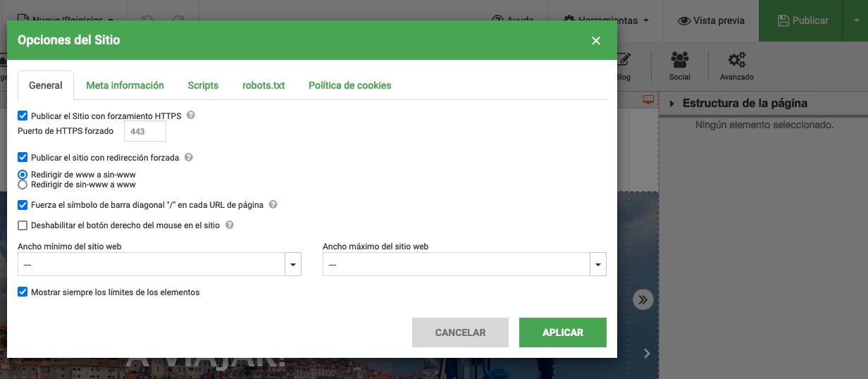Viewport: 868px width, 379px height.
Task: Collapse Estructura de la página panel
Action: tap(672, 104)
